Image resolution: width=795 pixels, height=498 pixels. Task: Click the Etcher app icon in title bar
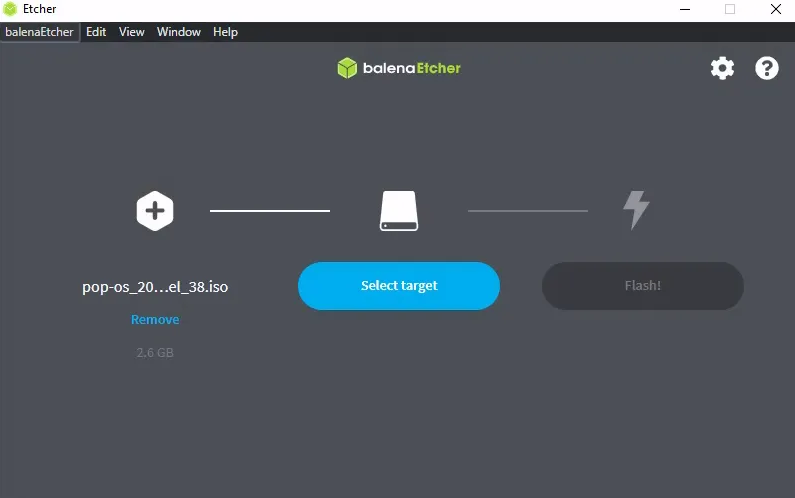coord(10,9)
